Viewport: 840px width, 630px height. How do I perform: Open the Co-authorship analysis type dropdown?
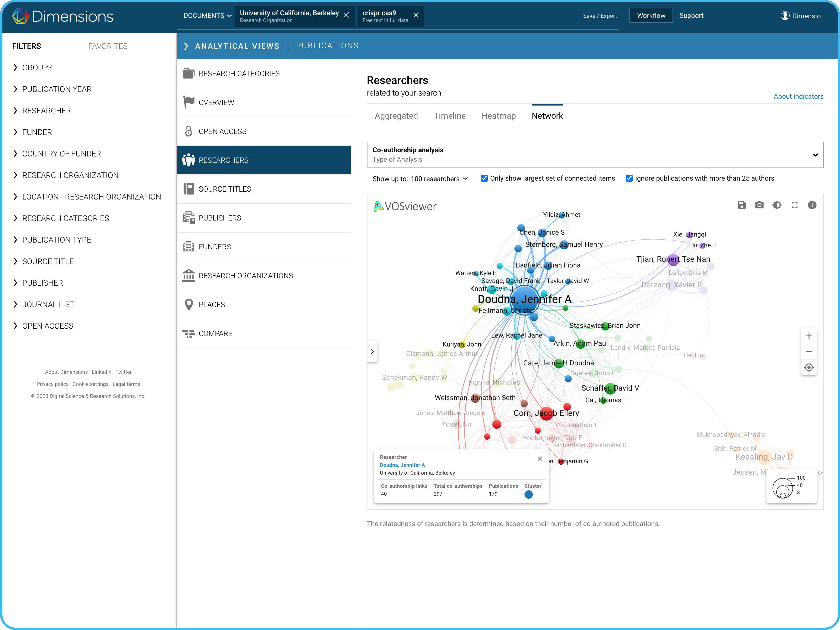click(x=595, y=155)
